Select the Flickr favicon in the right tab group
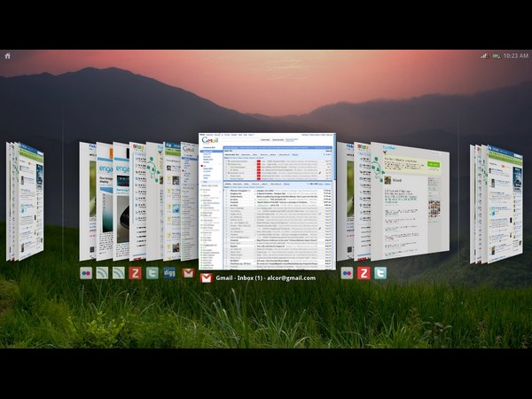Viewport: 532px width, 399px height. 347,273
